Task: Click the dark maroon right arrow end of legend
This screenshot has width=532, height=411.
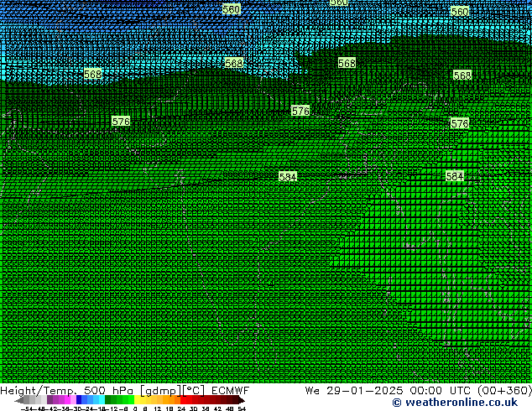Action: (x=241, y=400)
